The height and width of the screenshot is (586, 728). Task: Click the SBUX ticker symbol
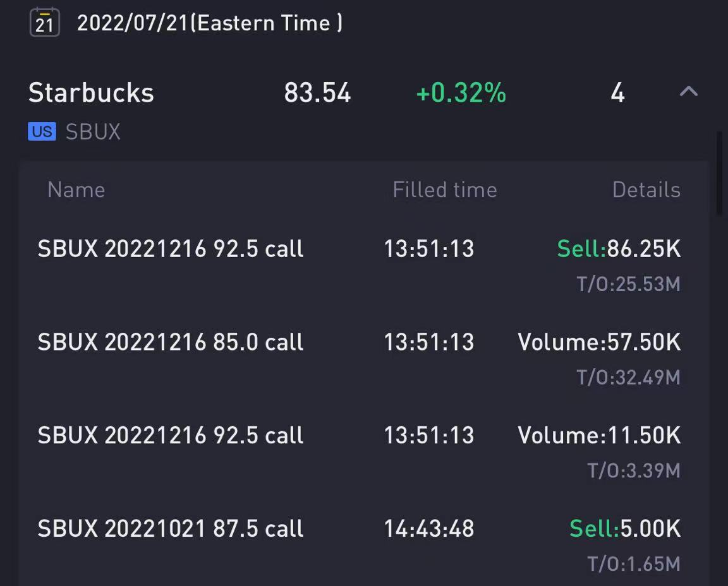coord(93,132)
